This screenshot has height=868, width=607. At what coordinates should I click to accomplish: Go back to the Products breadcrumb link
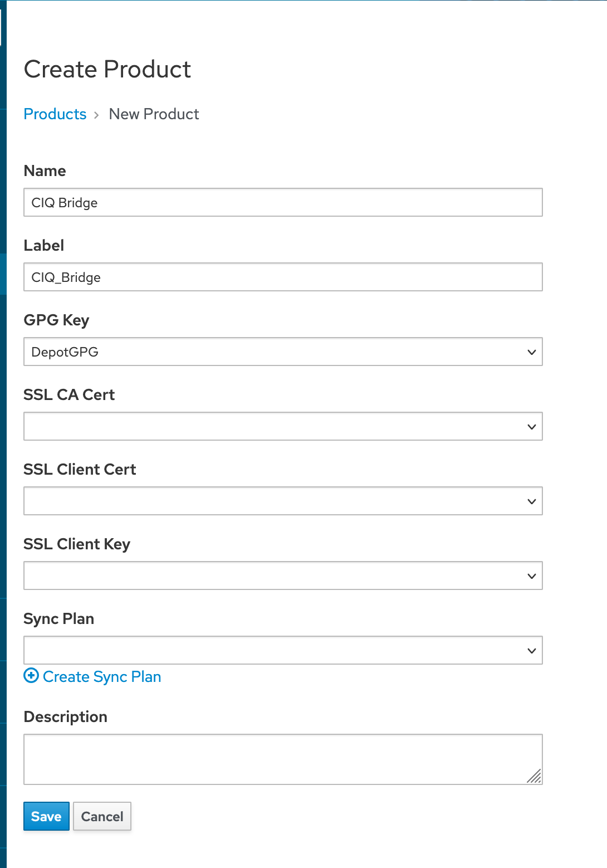55,114
